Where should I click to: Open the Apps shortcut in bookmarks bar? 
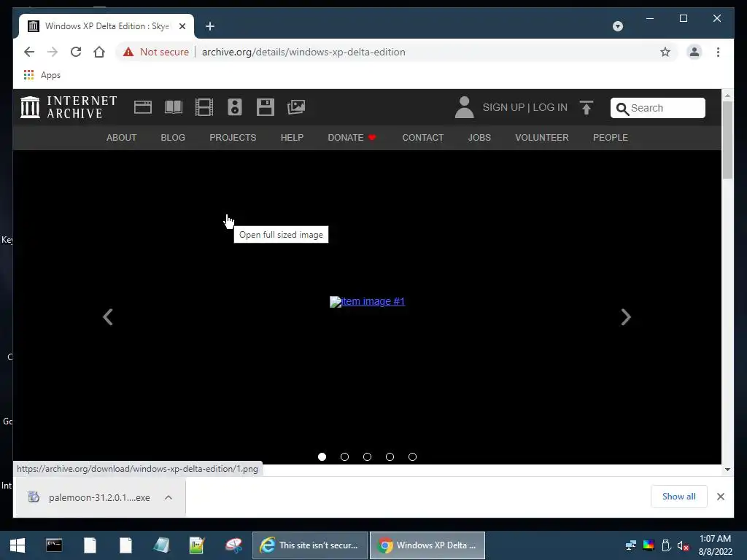[x=42, y=75]
